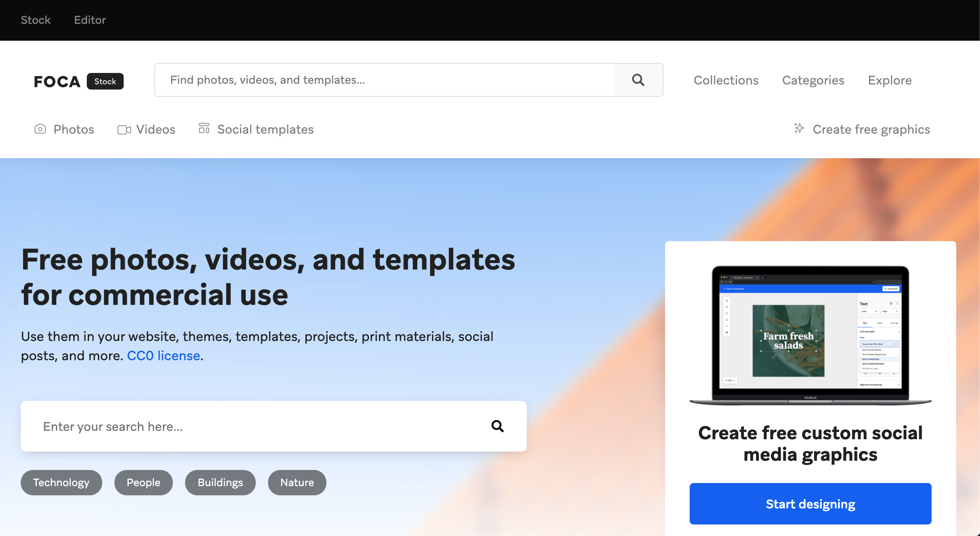
Task: Select the Editor tab in top bar
Action: [x=90, y=20]
